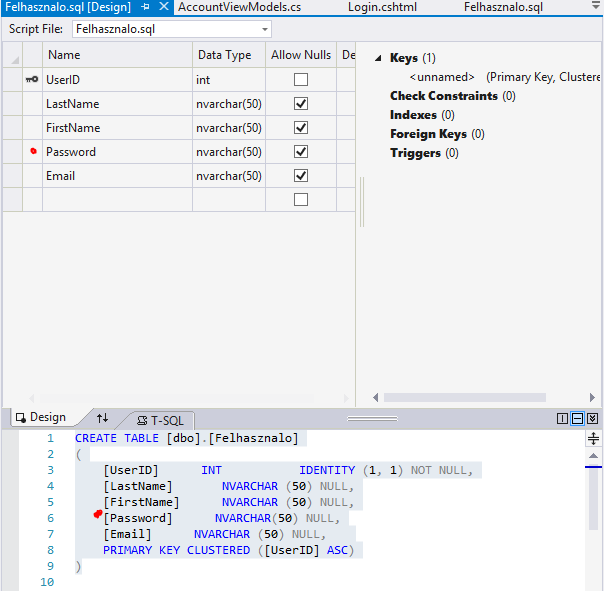Image resolution: width=604 pixels, height=591 pixels.
Task: Open the Script File dropdown
Action: 265,29
